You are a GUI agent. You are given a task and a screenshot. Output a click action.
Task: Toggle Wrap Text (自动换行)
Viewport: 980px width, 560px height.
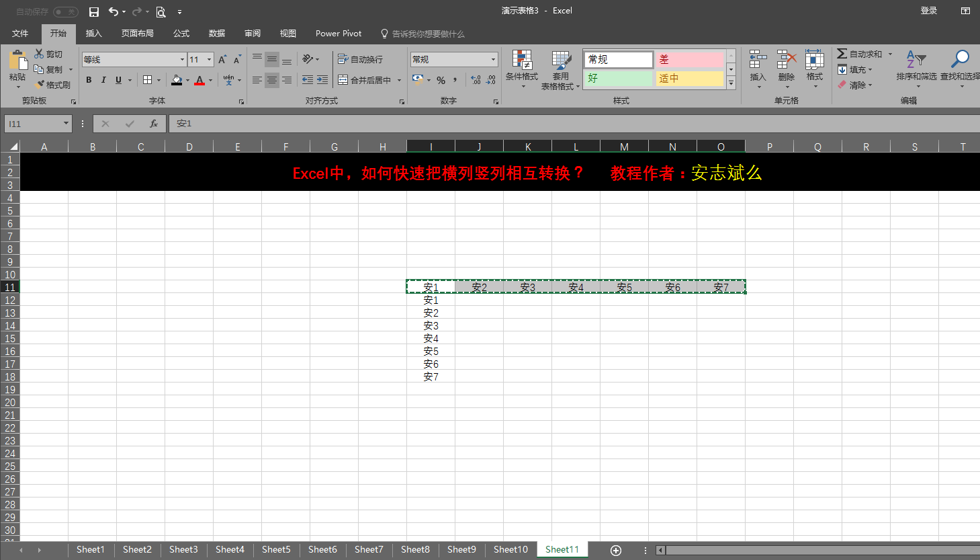(360, 59)
